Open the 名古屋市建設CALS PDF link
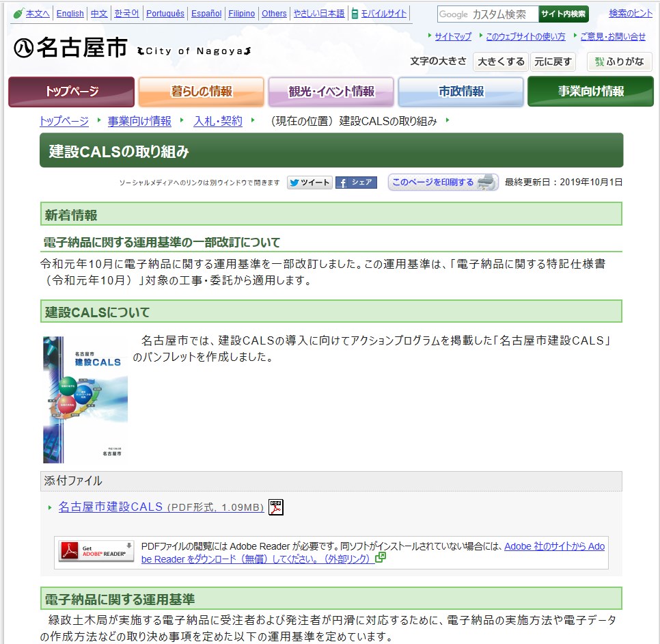The width and height of the screenshot is (660, 644). tap(111, 507)
